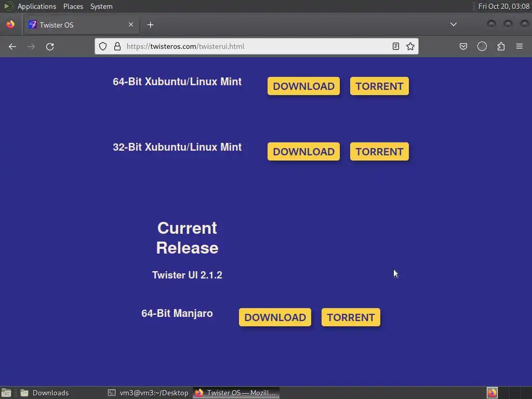Toggle reader view icon

[x=395, y=46]
